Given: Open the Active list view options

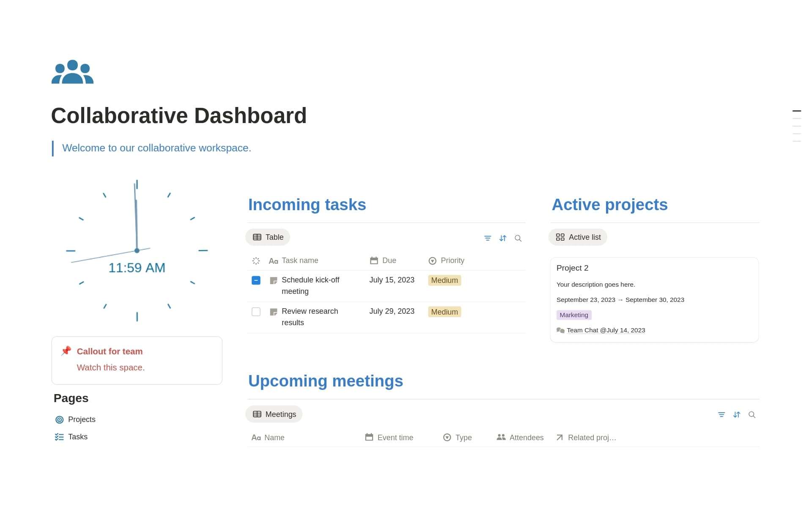Looking at the screenshot, I should pos(578,237).
